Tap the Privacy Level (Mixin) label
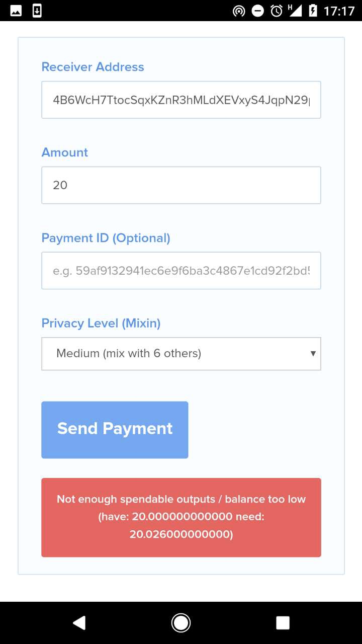Viewport: 362px width, 644px height. click(x=101, y=323)
